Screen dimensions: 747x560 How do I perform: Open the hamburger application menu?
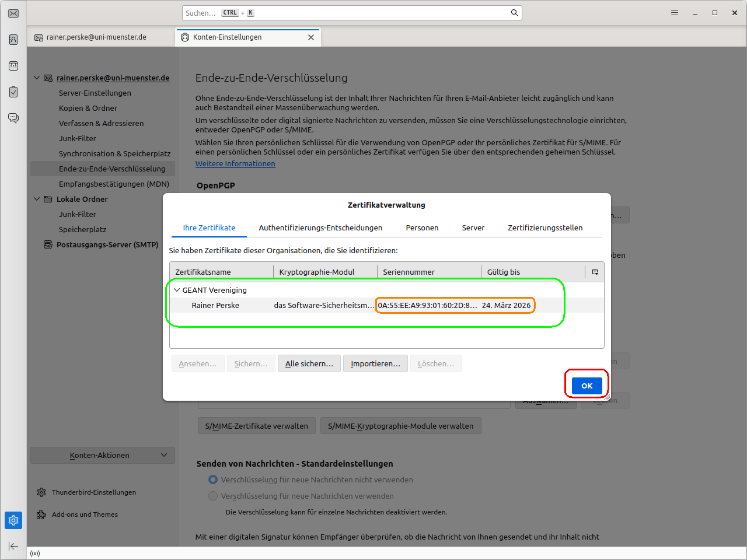675,13
